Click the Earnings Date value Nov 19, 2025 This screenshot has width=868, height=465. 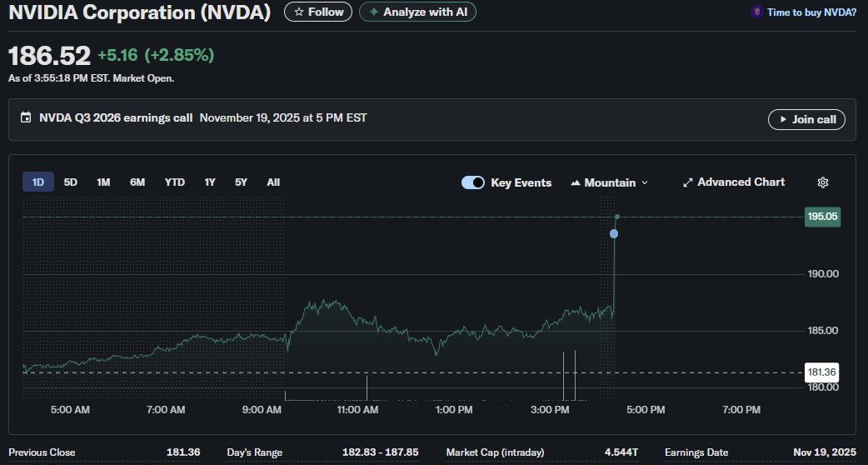point(825,452)
